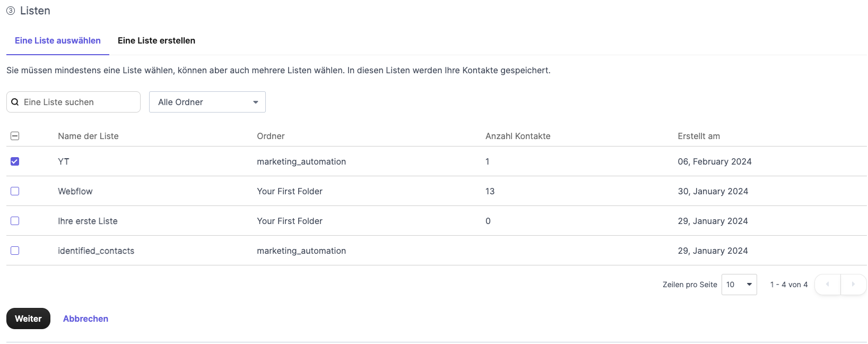
Task: Click the search magnifier icon
Action: (x=15, y=102)
